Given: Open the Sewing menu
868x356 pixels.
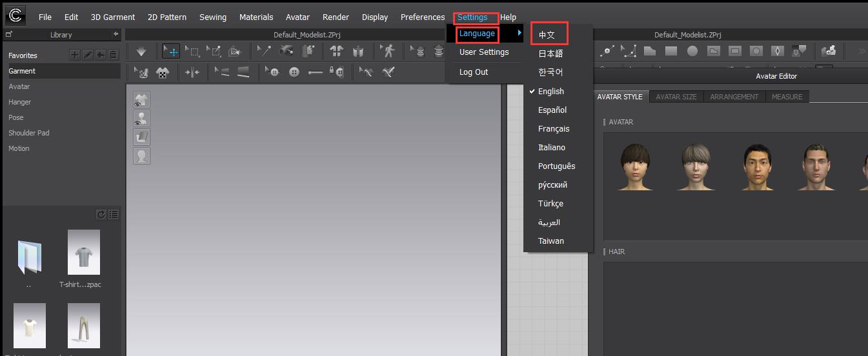Looking at the screenshot, I should point(213,17).
